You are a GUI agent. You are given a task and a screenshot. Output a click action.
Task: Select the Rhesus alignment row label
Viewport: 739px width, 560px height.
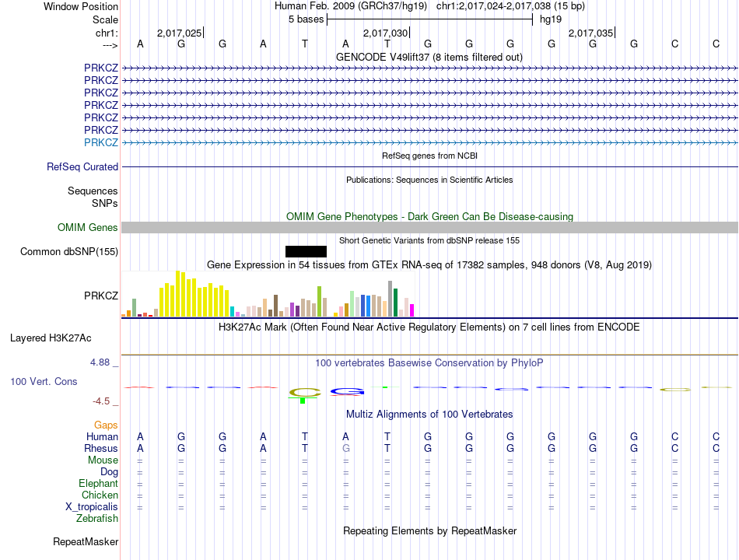pos(101,448)
